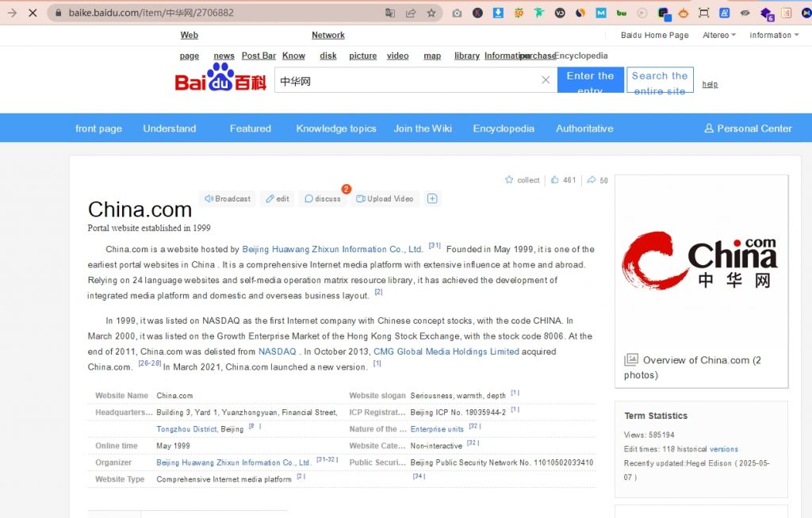This screenshot has width=812, height=518.
Task: Select Join the Wiki in nav bar
Action: click(423, 129)
